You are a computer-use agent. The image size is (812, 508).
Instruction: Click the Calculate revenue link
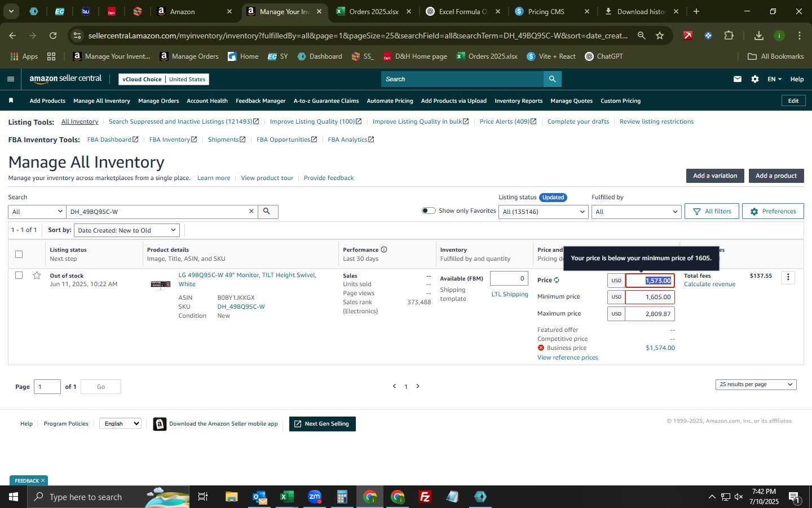tap(709, 284)
